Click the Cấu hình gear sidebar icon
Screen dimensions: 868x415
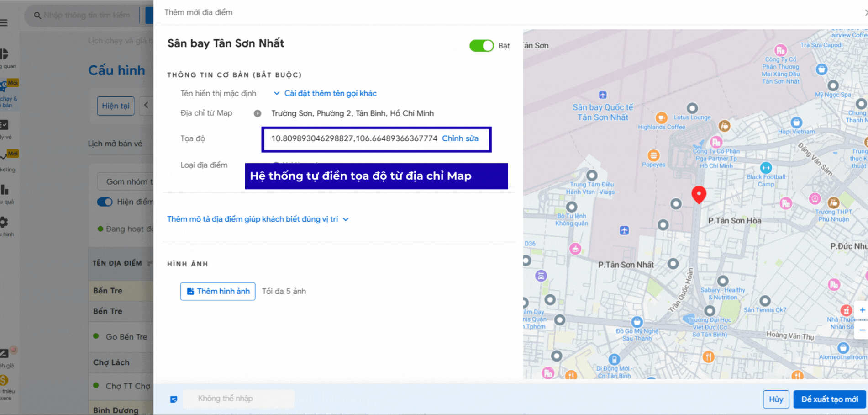point(4,223)
